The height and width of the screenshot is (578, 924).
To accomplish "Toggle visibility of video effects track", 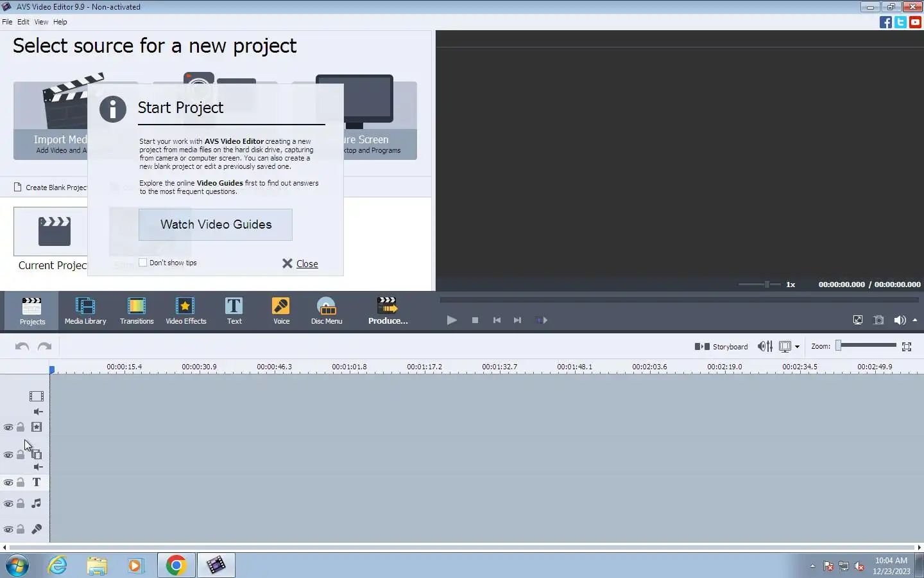I will point(8,427).
